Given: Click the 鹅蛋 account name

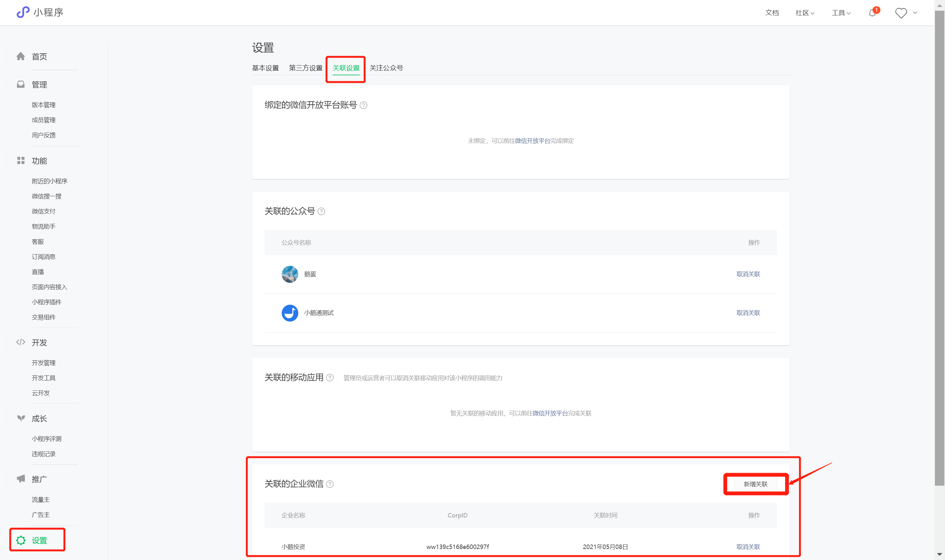Looking at the screenshot, I should coord(310,274).
